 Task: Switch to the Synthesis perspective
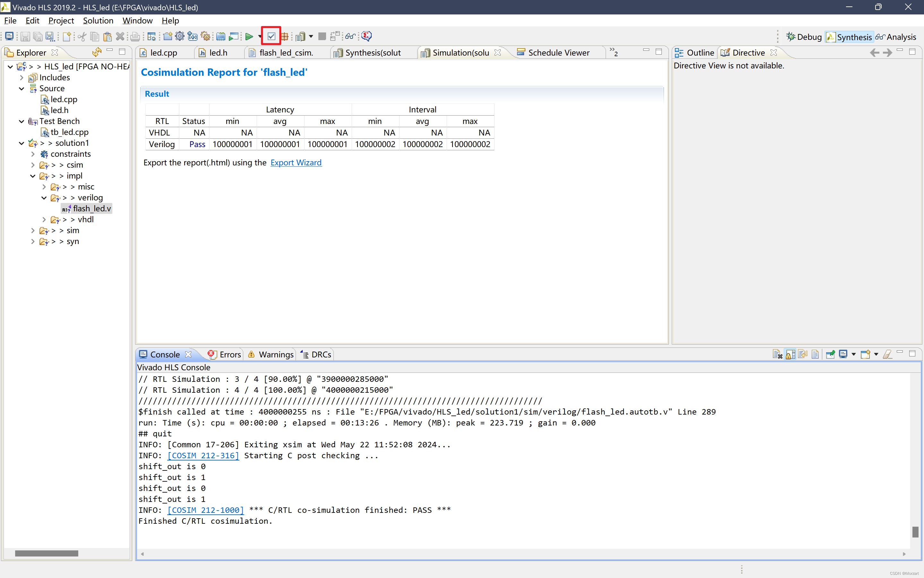849,37
